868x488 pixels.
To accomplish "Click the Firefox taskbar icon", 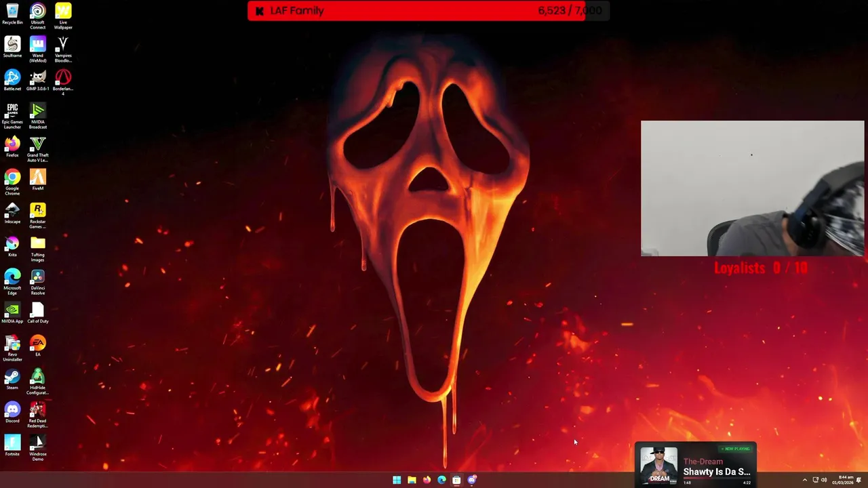I will tap(427, 480).
